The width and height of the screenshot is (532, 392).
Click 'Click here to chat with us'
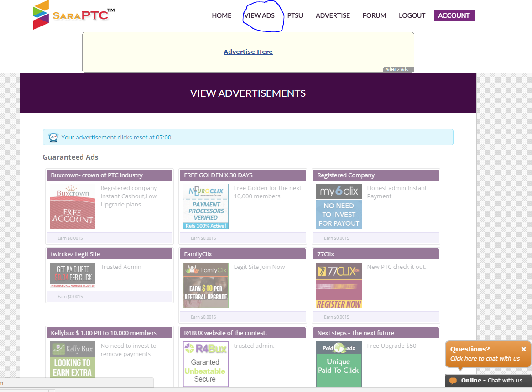(485, 358)
